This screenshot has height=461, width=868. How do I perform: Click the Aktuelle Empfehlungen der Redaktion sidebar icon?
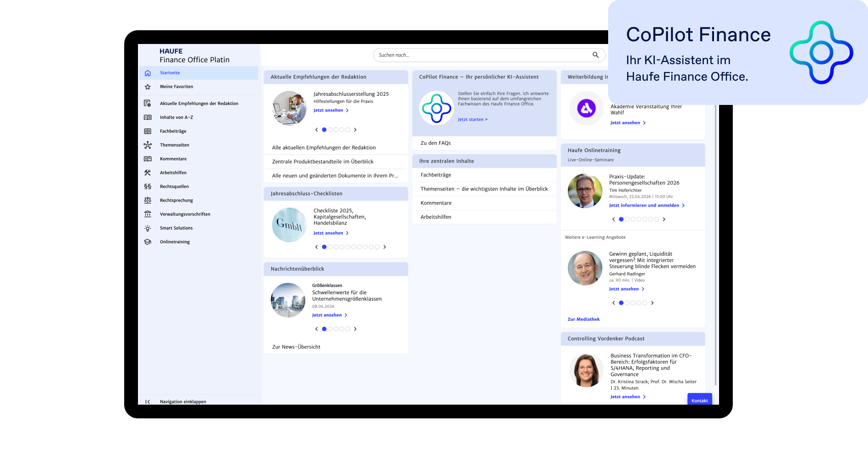pyautogui.click(x=148, y=104)
